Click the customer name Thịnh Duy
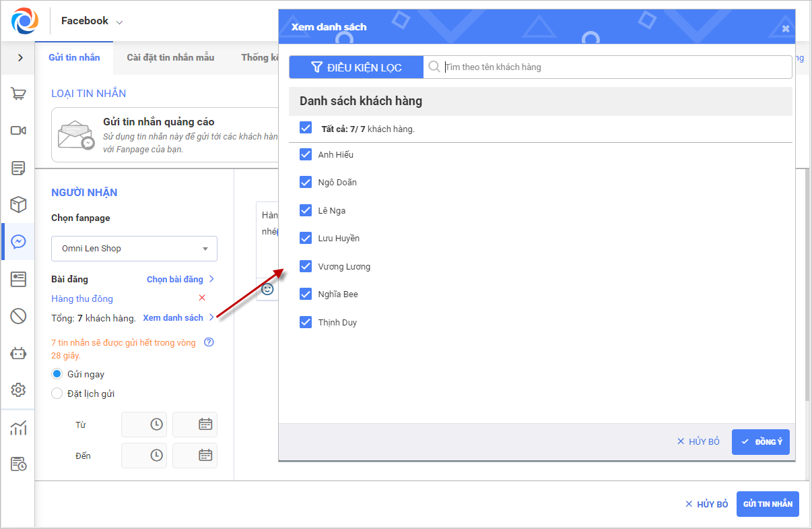The image size is (812, 529). pyautogui.click(x=337, y=323)
